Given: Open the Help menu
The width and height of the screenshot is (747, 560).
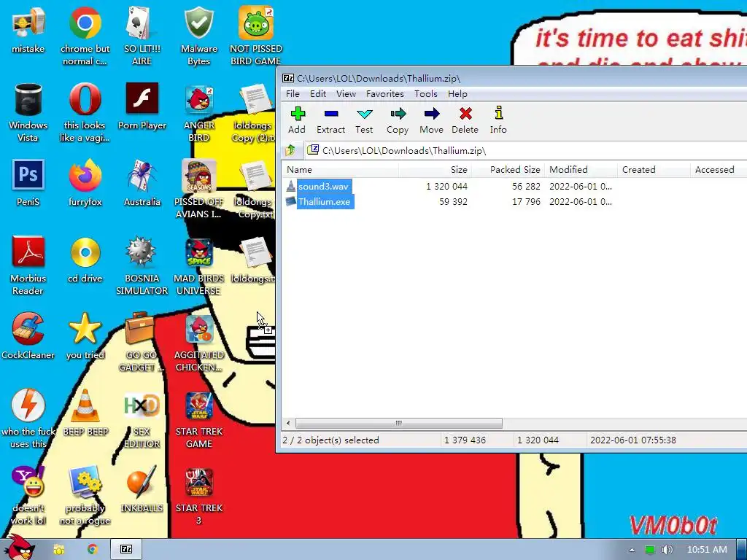Looking at the screenshot, I should click(457, 94).
